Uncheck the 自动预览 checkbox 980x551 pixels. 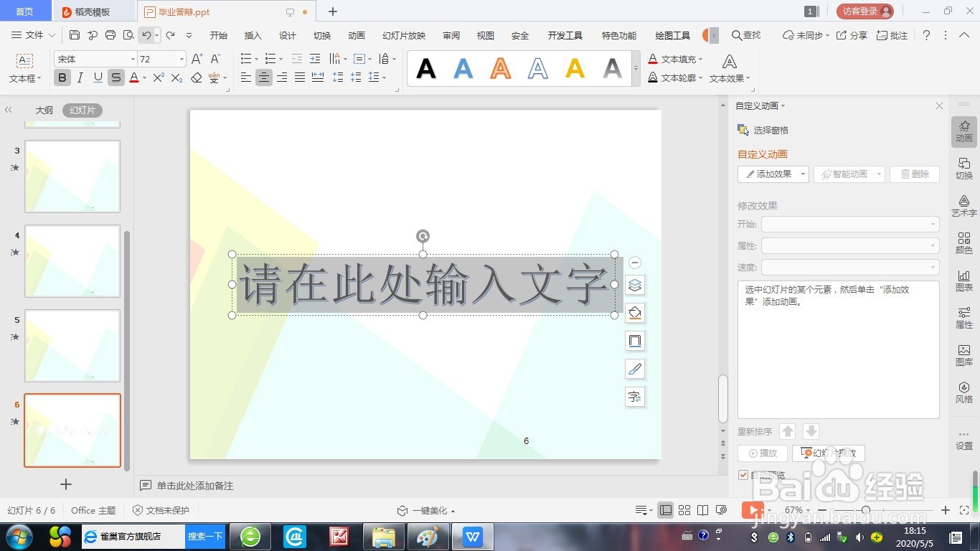[x=743, y=474]
